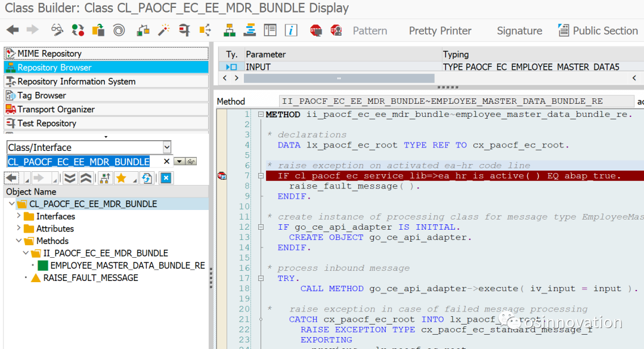The image size is (644, 349).
Task: Display the object list hierarchy icon
Action: tap(229, 30)
